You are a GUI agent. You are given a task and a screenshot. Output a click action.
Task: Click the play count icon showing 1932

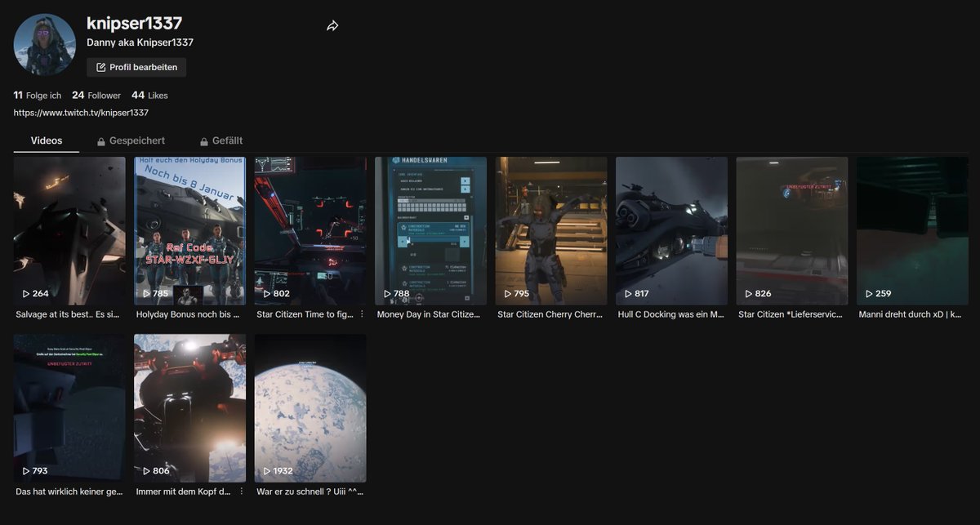click(267, 471)
